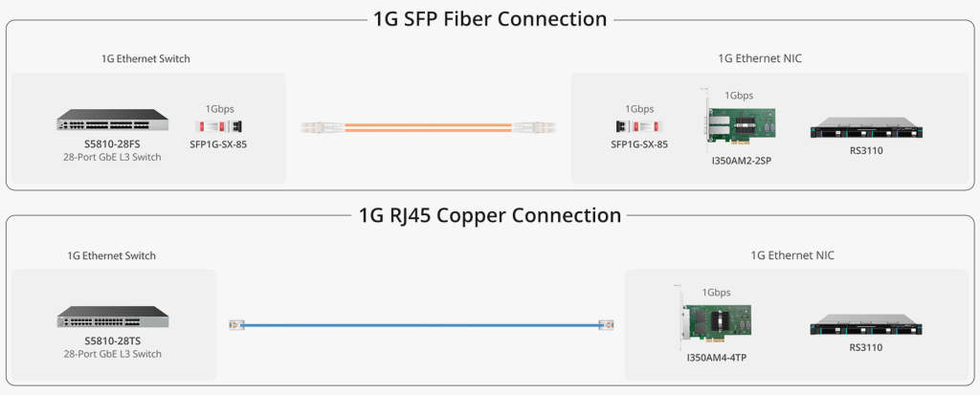This screenshot has width=980, height=395.
Task: Click the S5810-28TS switch image
Action: pyautogui.click(x=113, y=317)
